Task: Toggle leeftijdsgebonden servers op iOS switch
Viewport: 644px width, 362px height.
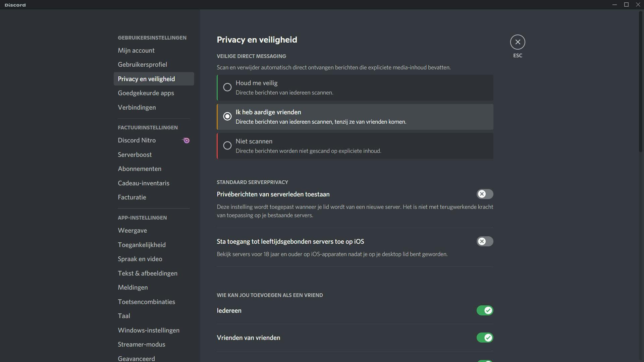Action: 485,241
